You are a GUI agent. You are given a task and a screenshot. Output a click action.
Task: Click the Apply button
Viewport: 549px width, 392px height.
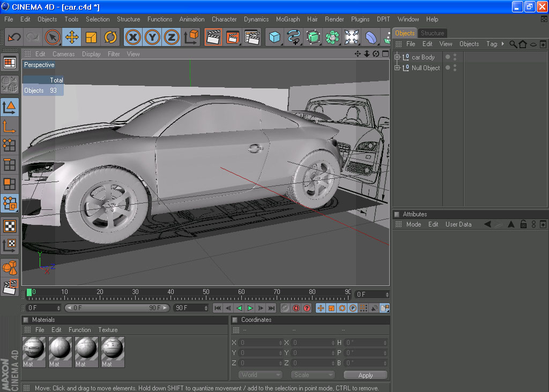366,375
